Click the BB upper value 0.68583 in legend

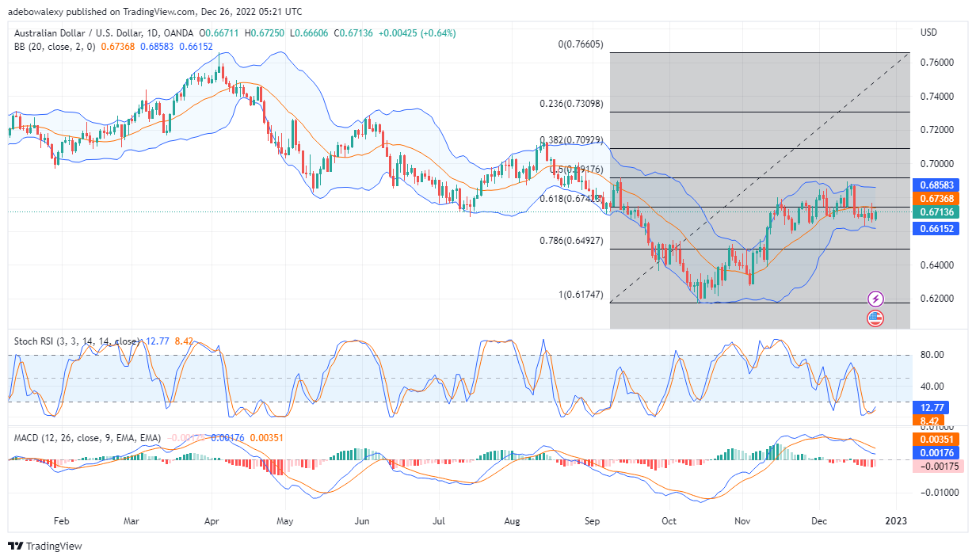tap(158, 47)
